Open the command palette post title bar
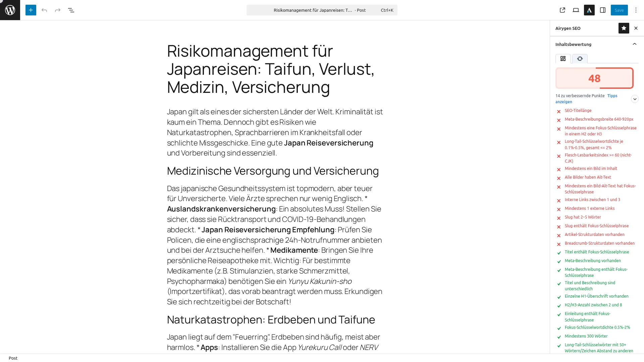Screen dimensions: 644x362 322,10
